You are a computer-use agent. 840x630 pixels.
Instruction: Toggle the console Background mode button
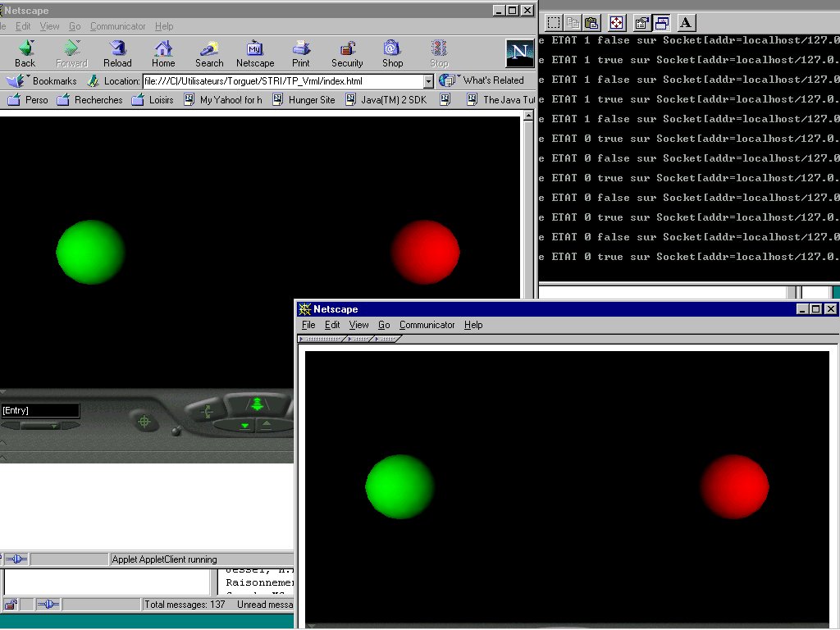coord(662,23)
